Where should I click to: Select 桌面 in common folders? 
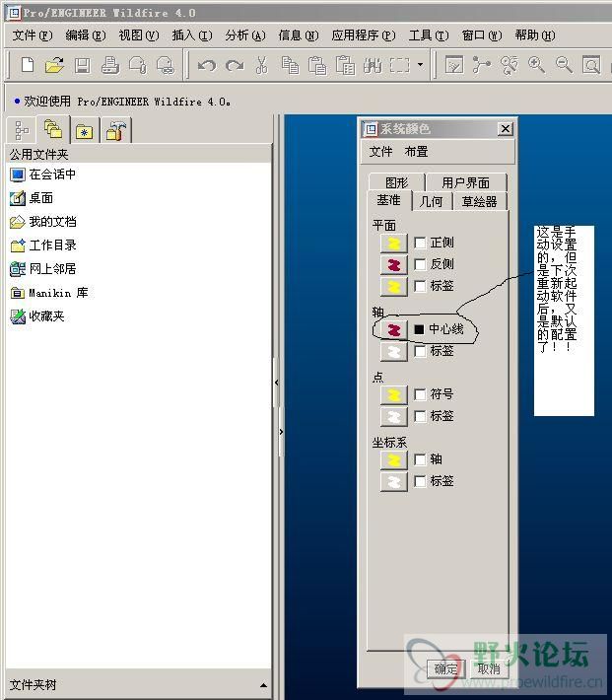point(32,198)
